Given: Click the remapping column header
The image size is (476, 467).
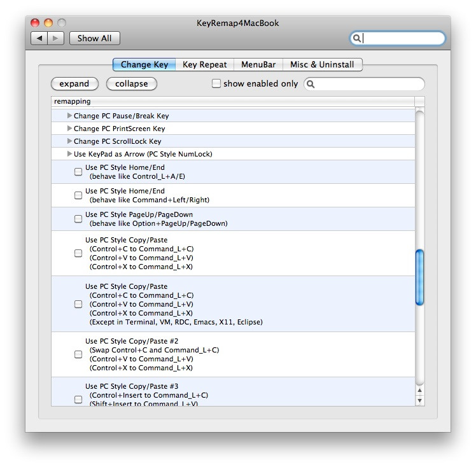Looking at the screenshot, I should (x=233, y=101).
